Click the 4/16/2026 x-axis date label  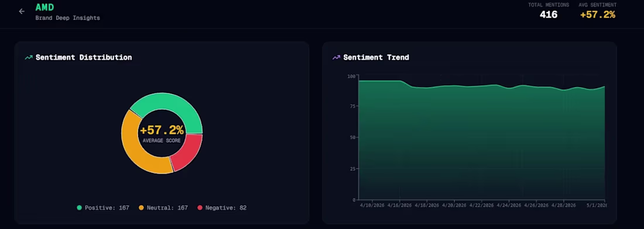399,205
